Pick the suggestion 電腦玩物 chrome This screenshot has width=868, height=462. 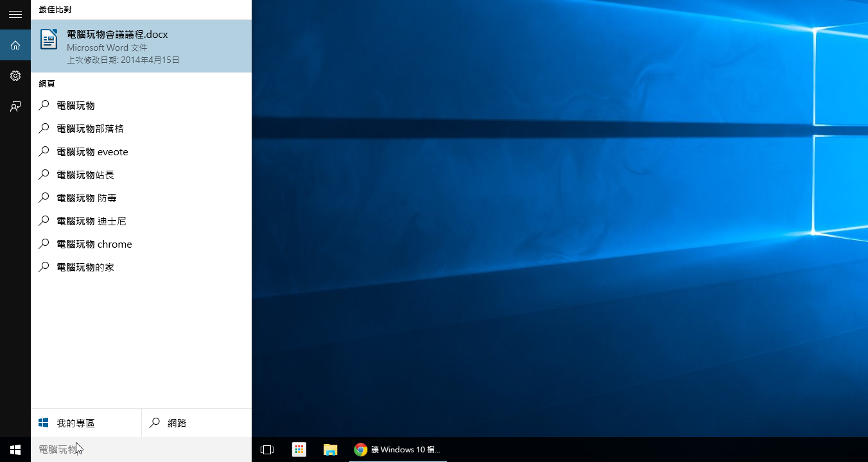click(141, 244)
